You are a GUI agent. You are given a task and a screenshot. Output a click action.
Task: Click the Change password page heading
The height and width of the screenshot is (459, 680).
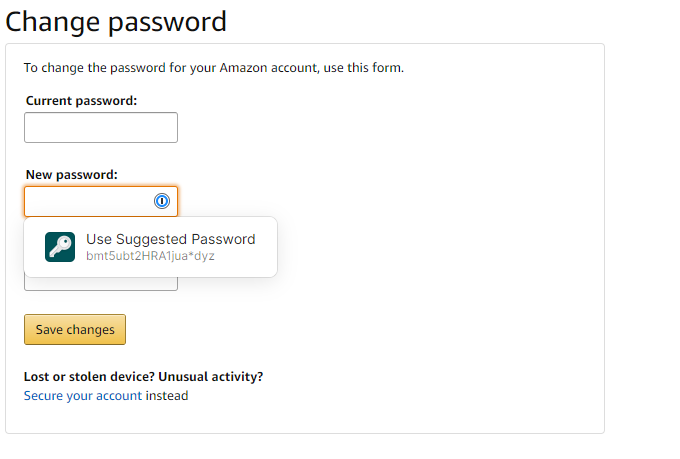pyautogui.click(x=116, y=22)
